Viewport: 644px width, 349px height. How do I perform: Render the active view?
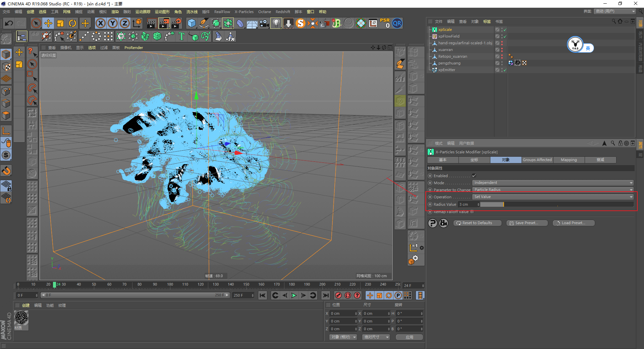tap(152, 23)
